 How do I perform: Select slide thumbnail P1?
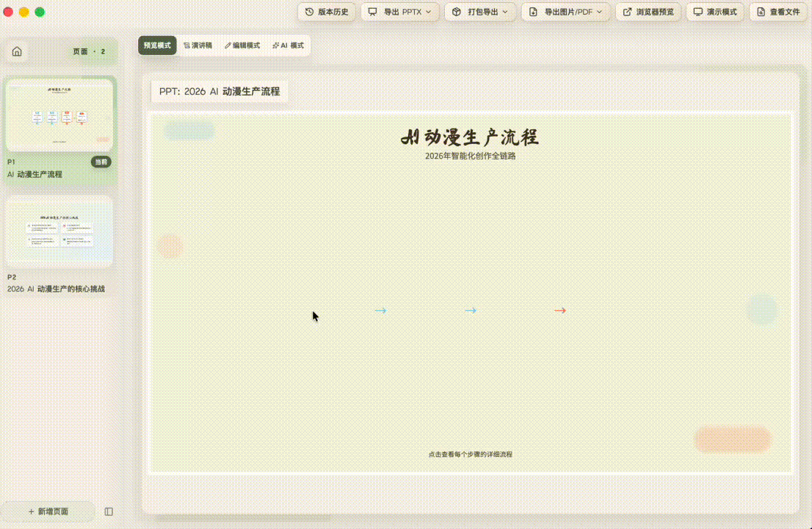(x=59, y=115)
